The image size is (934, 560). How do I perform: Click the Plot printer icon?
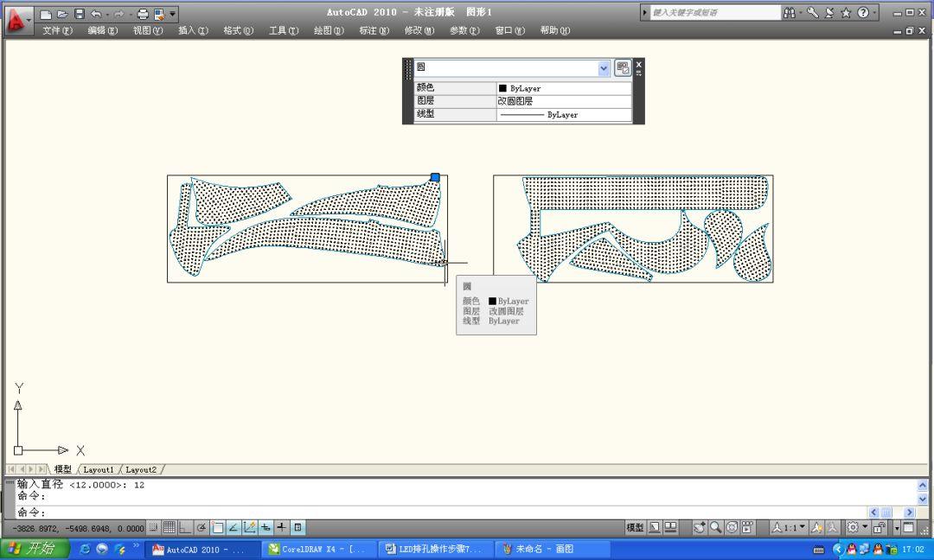144,14
